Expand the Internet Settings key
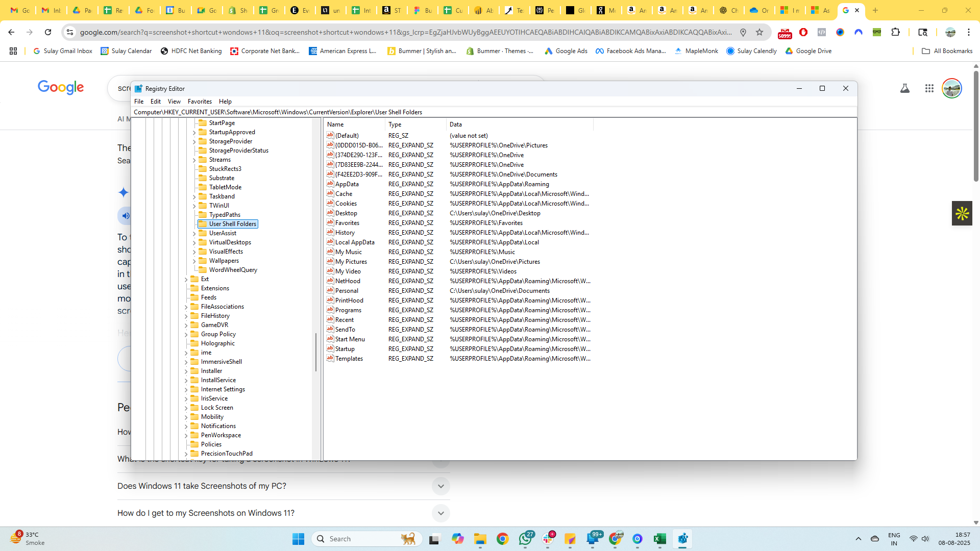 pos(186,390)
